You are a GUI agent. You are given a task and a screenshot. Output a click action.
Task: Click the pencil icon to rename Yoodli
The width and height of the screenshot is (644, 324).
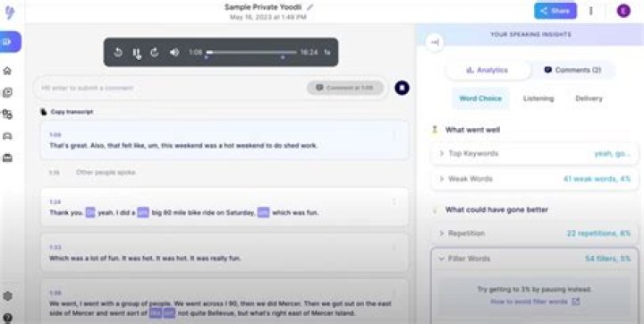pos(310,7)
